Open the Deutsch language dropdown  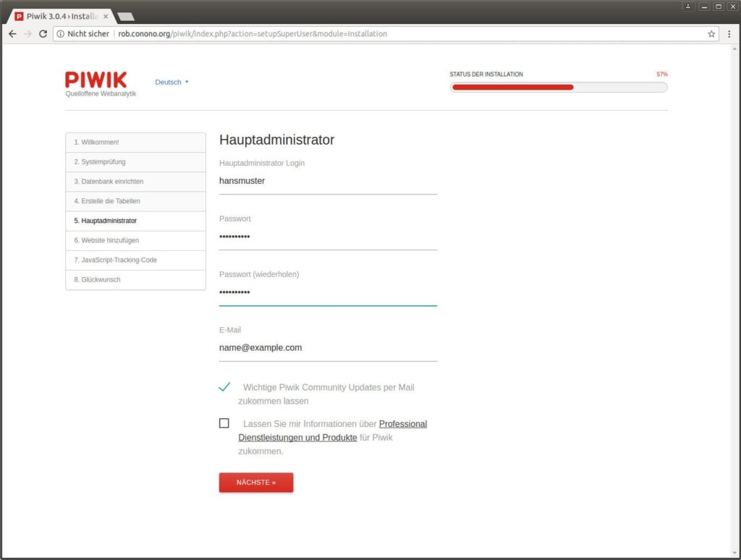[x=172, y=82]
